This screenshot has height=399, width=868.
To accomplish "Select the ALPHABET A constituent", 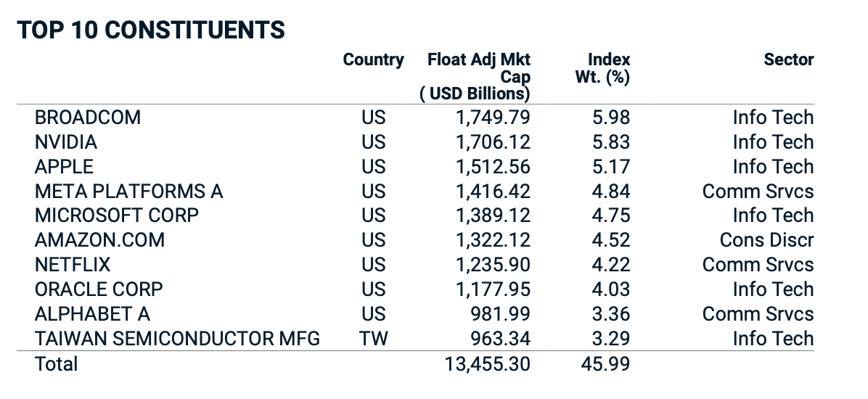I will point(92,314).
